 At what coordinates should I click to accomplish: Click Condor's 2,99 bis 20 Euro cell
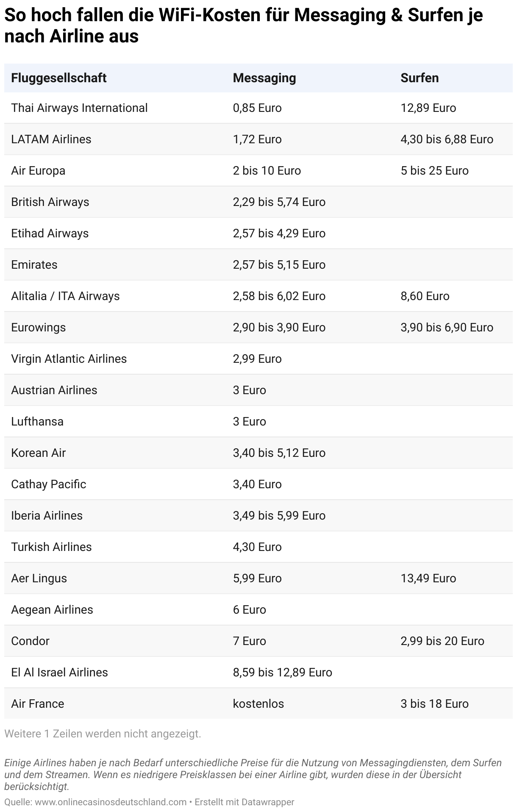(x=442, y=641)
